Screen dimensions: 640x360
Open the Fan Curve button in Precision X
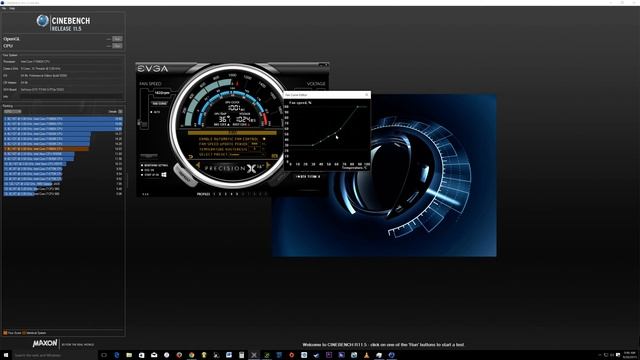[x=160, y=103]
